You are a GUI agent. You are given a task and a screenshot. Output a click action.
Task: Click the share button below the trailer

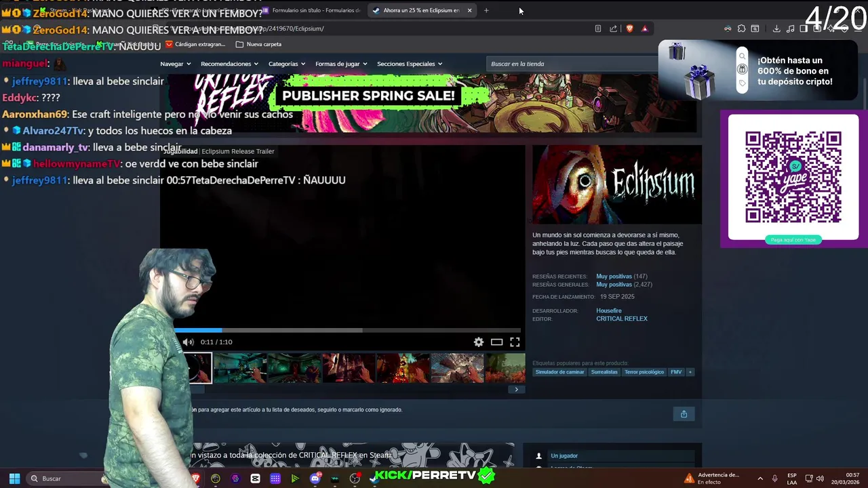pyautogui.click(x=684, y=414)
